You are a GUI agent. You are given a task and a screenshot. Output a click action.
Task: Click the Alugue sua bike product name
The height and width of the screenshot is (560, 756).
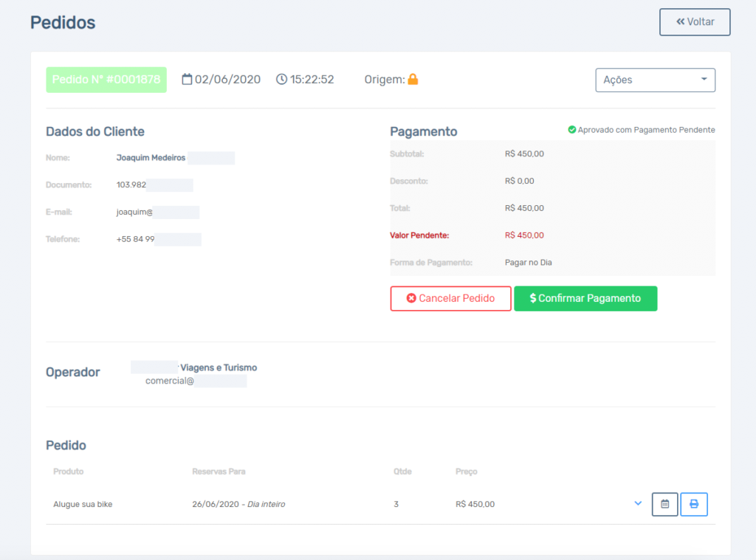[83, 504]
